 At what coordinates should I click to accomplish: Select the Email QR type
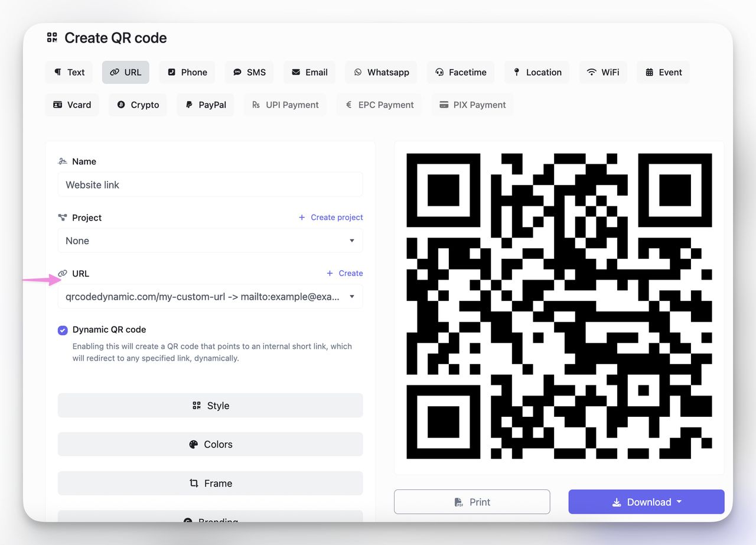coord(309,72)
